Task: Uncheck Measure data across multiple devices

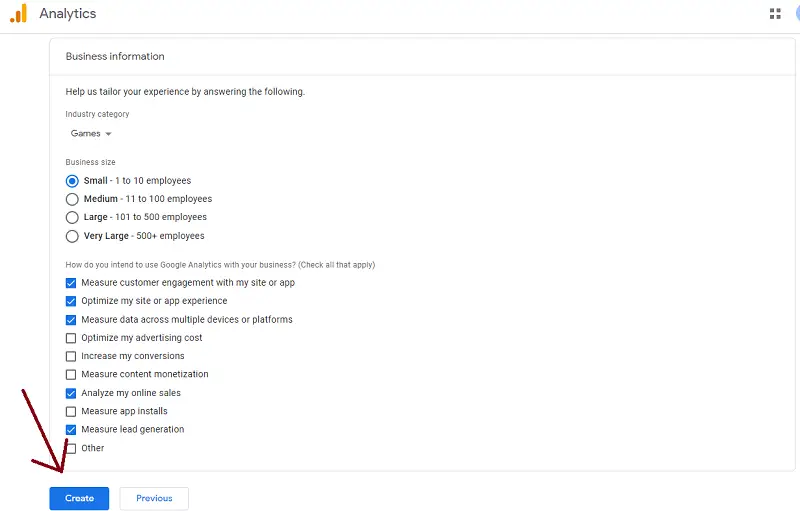Action: [x=71, y=320]
